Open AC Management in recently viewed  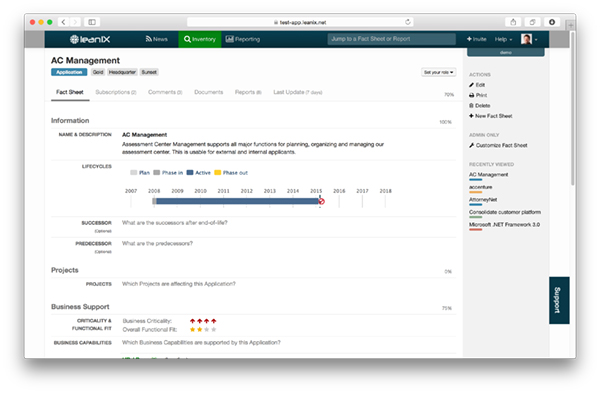pyautogui.click(x=489, y=175)
